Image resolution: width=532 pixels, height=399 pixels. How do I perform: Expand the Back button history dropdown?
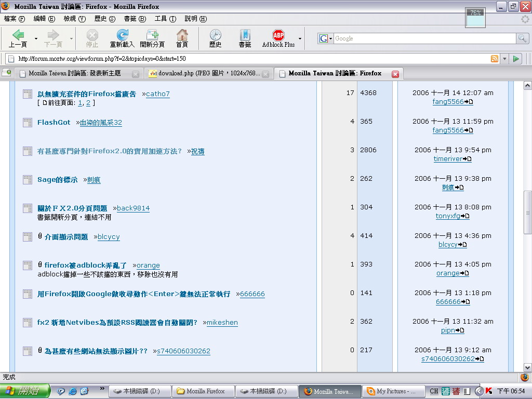(x=36, y=38)
